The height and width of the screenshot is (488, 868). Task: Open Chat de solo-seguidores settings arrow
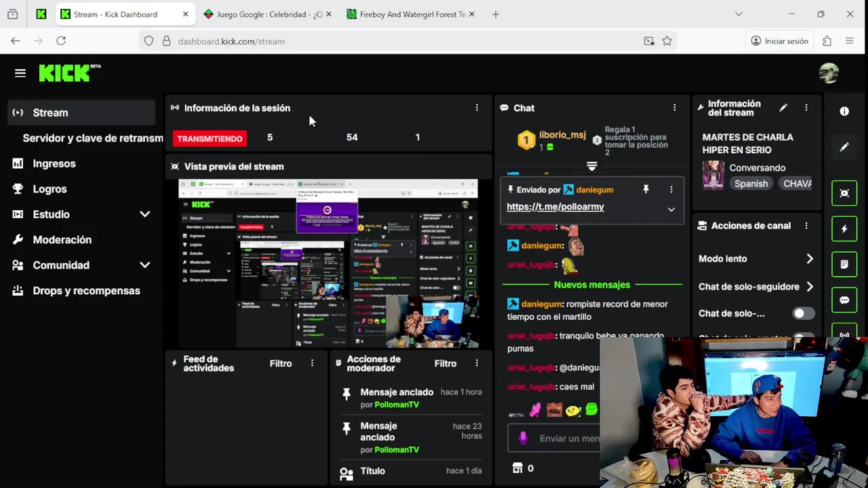[x=810, y=287]
